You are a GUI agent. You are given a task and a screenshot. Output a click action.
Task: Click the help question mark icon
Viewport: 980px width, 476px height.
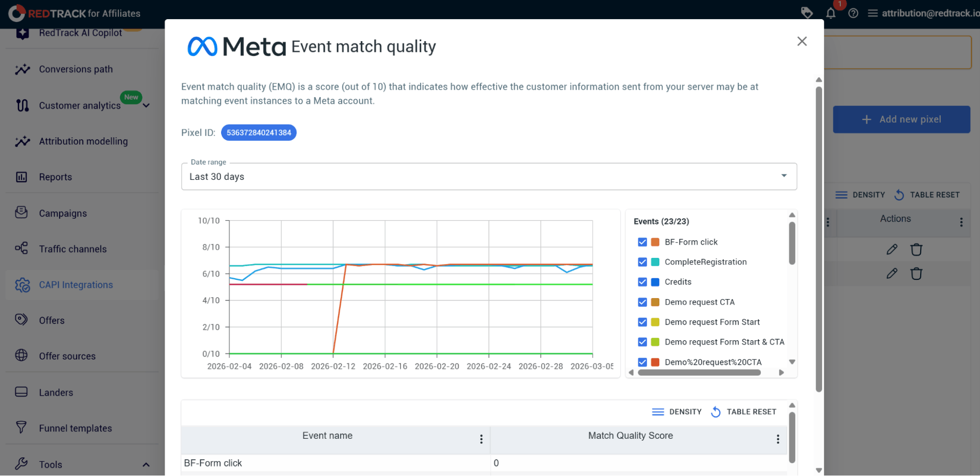(853, 13)
